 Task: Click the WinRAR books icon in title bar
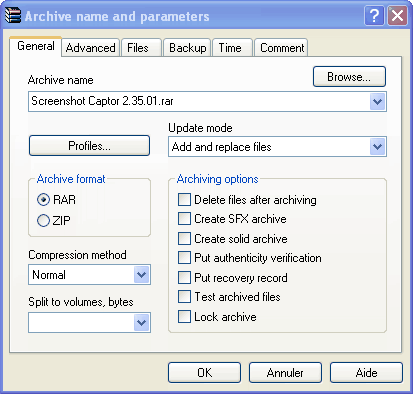click(x=13, y=15)
